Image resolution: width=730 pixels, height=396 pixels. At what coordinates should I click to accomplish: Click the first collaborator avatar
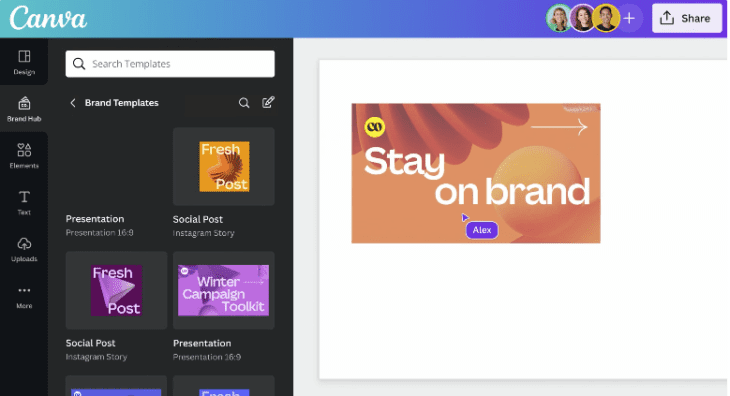[x=558, y=18]
